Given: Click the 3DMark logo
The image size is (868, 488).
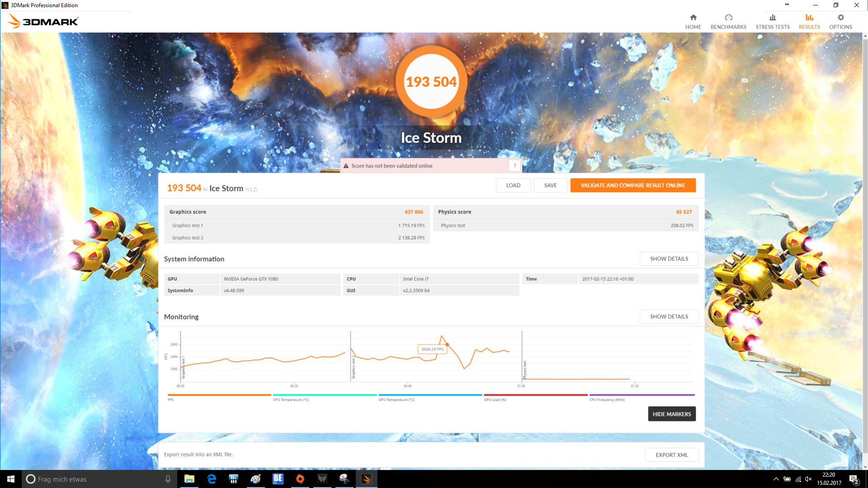Looking at the screenshot, I should click(43, 21).
